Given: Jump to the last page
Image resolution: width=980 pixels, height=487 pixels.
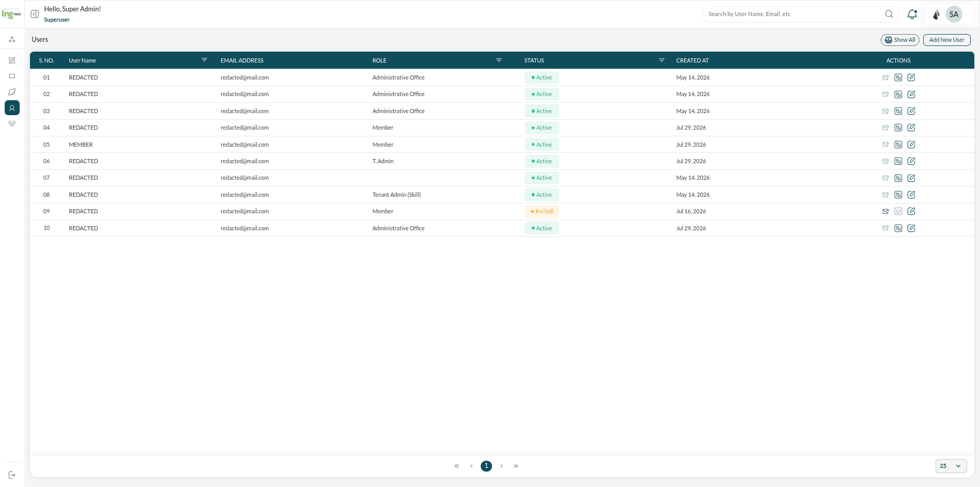Looking at the screenshot, I should pos(516,466).
